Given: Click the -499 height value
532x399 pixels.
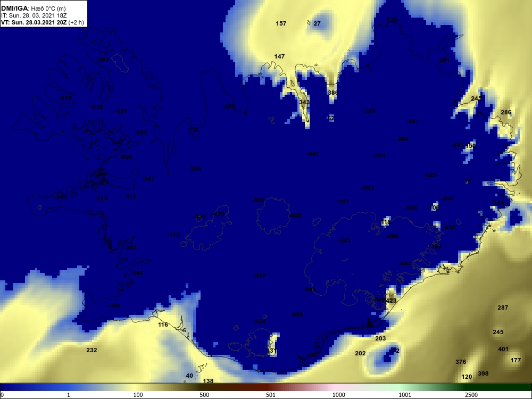Looking at the screenshot, I should [392, 237].
